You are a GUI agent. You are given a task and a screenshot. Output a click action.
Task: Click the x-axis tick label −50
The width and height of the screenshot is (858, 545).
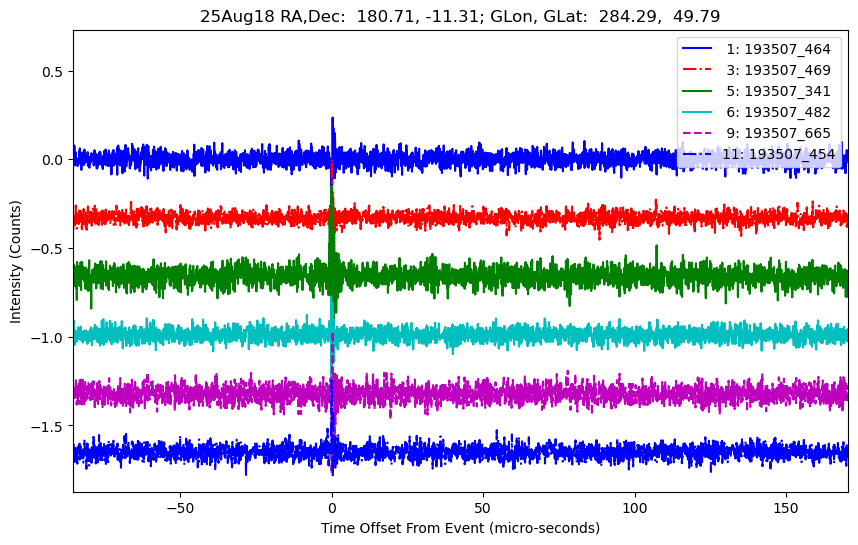coord(180,508)
